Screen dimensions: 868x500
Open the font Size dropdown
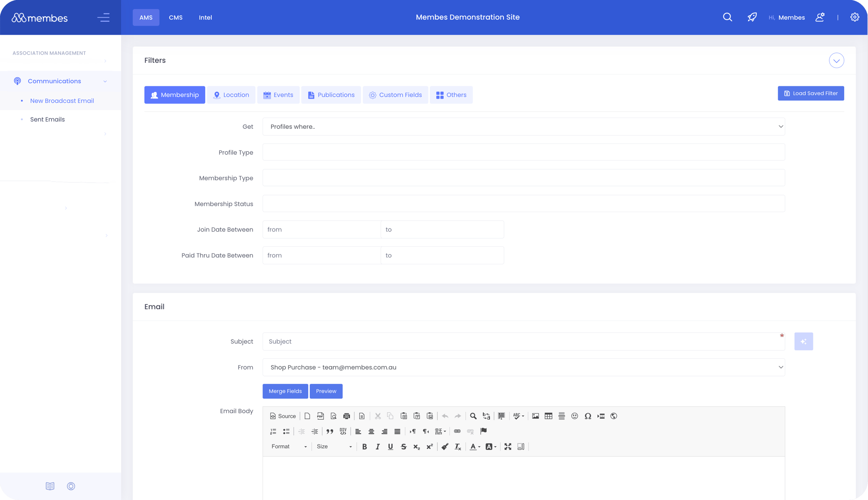pyautogui.click(x=334, y=447)
